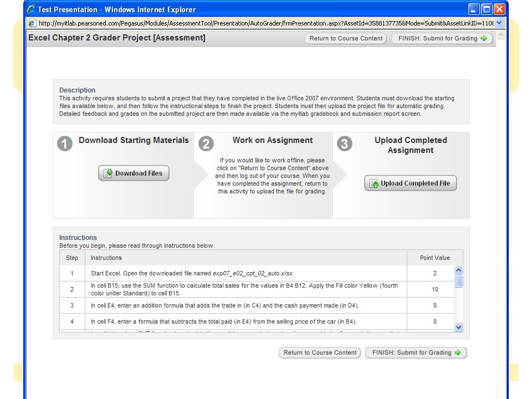Screen dimensions: 532x399
Task: Click the green arrow on bottom FINISH button
Action: click(458, 352)
